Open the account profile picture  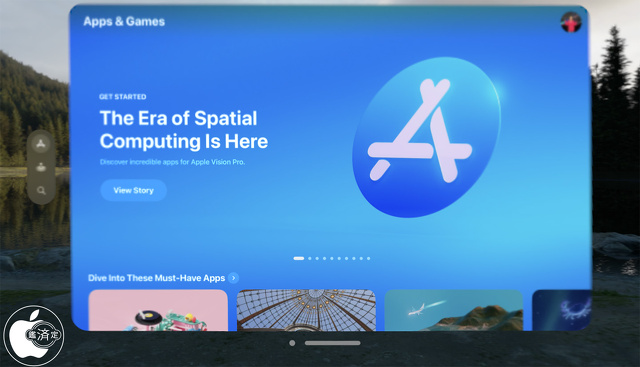coord(571,22)
